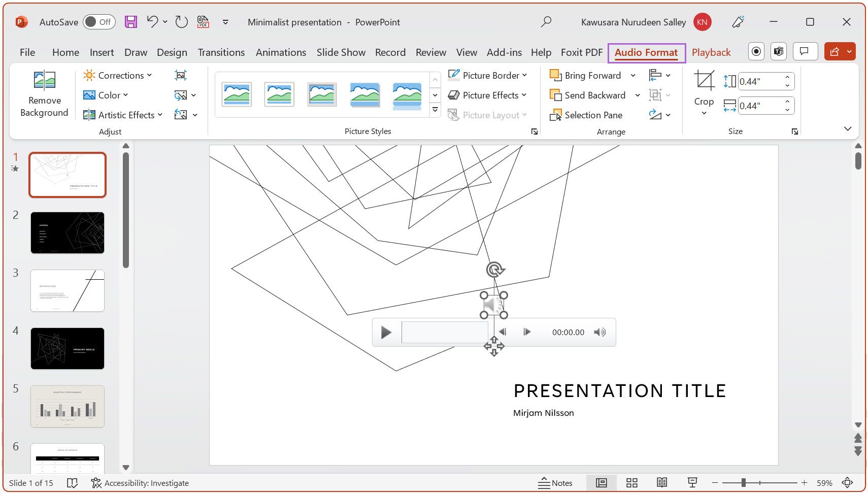868x493 pixels.
Task: Switch to Slide Sorter view
Action: point(632,483)
